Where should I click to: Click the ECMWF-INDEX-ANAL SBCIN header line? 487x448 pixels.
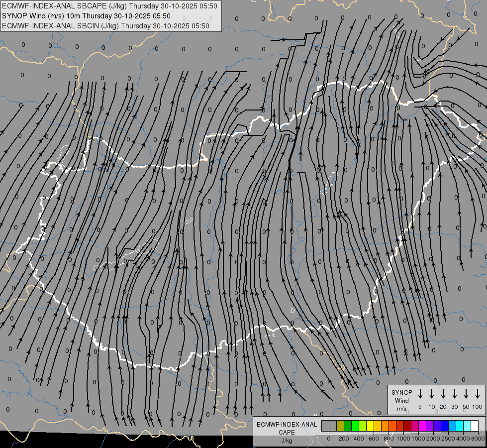click(x=105, y=26)
